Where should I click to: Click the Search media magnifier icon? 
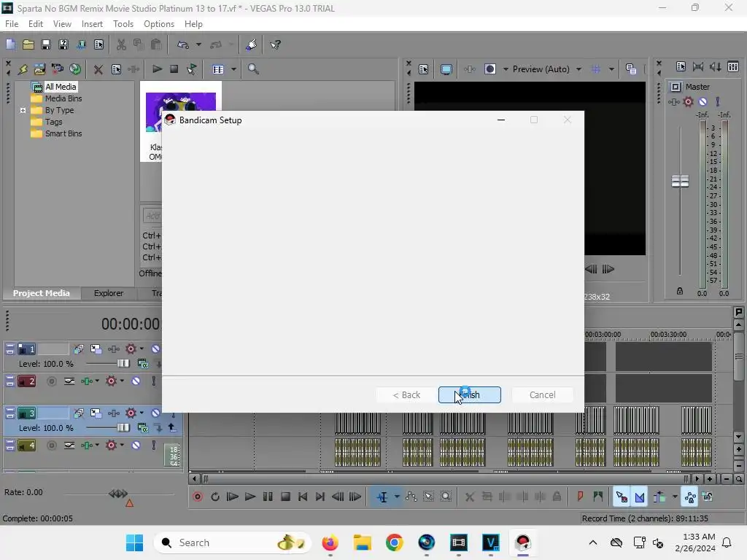point(253,69)
